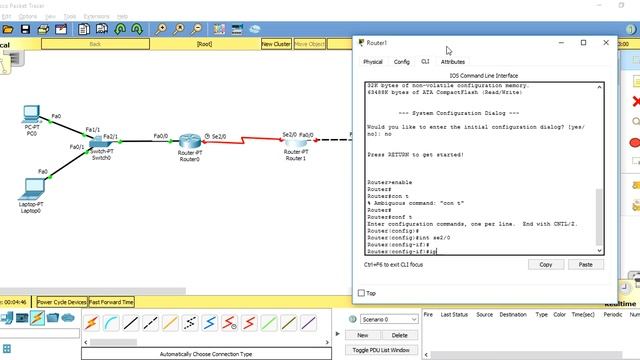The image size is (640, 360).
Task: Click the Move Object button
Action: 309,44
